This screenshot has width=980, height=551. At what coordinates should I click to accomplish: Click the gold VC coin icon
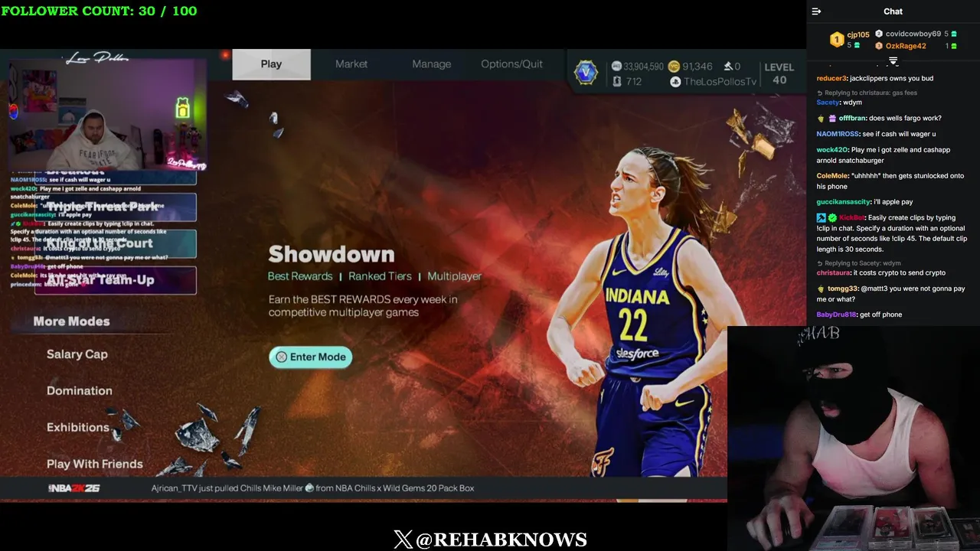[674, 67]
